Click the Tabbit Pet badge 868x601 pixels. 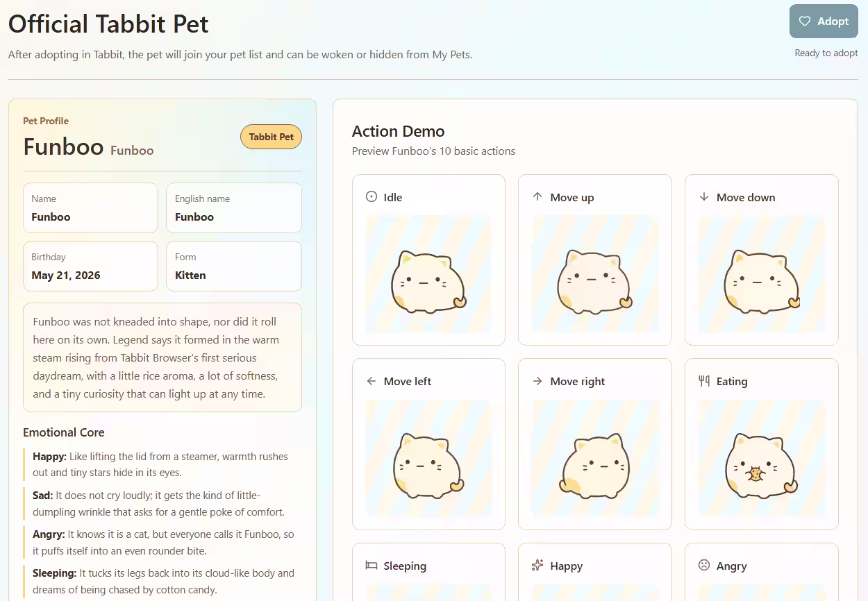pyautogui.click(x=271, y=137)
